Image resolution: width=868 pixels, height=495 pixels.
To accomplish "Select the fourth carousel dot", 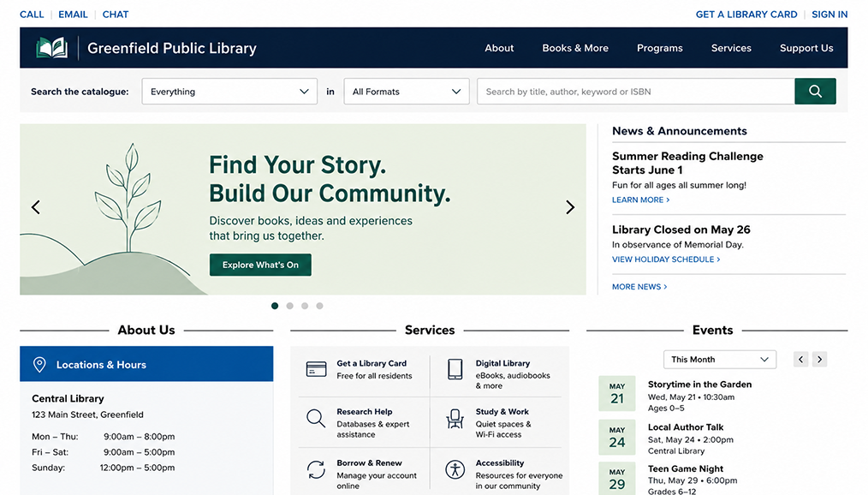I will 319,306.
